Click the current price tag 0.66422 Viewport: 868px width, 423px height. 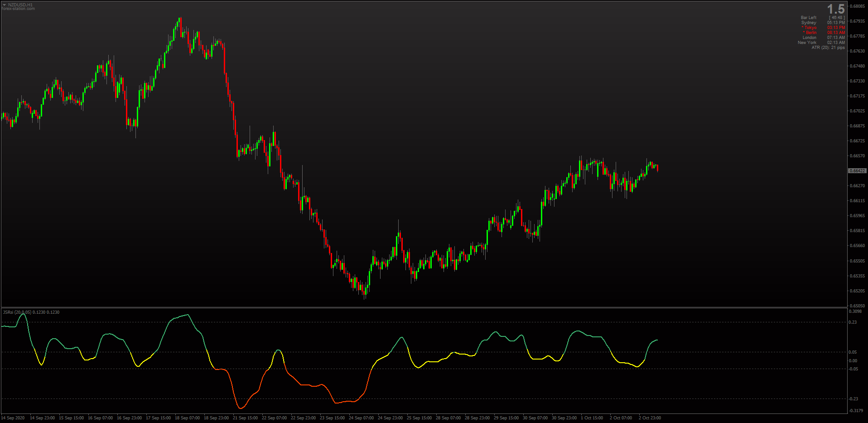point(857,171)
